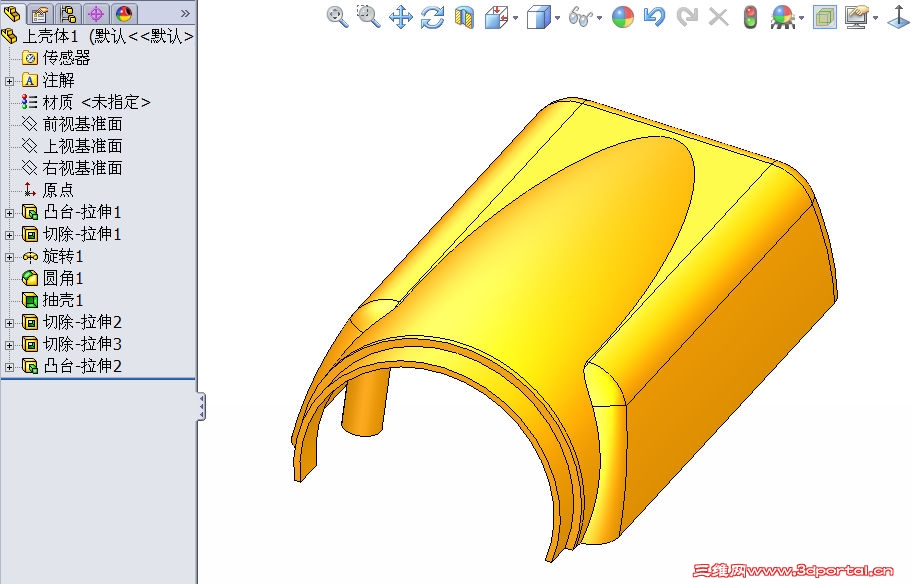
Task: Open the DimXpertManager tab
Action: pos(96,13)
